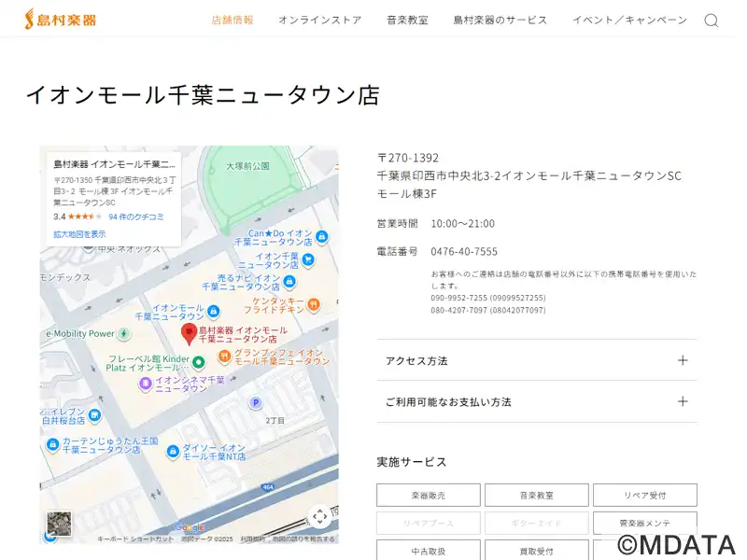Click 利用規約 link on map
The width and height of the screenshot is (747, 560).
coord(252,539)
